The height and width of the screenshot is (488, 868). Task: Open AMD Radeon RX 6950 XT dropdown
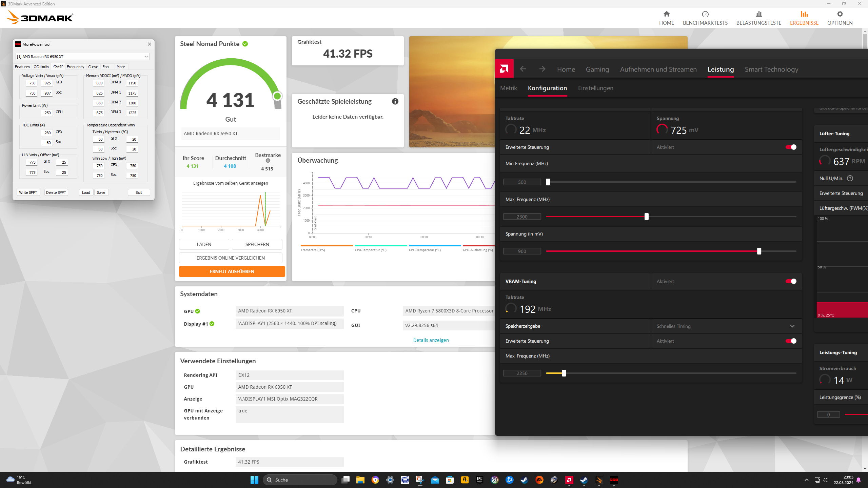tap(82, 57)
